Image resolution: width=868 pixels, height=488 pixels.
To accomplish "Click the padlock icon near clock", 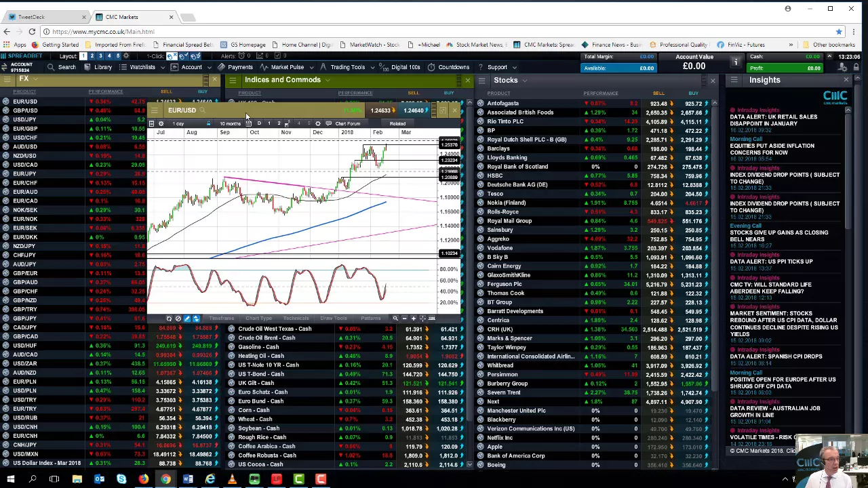I will (858, 67).
